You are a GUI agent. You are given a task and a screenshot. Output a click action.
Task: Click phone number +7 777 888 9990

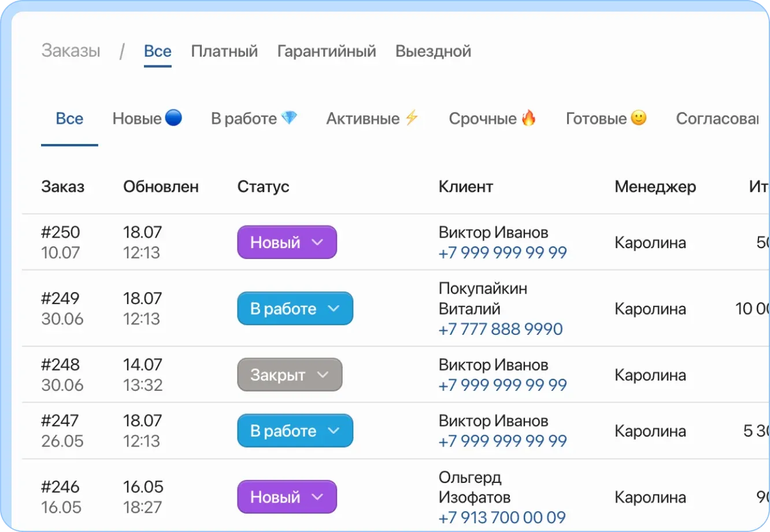(500, 328)
